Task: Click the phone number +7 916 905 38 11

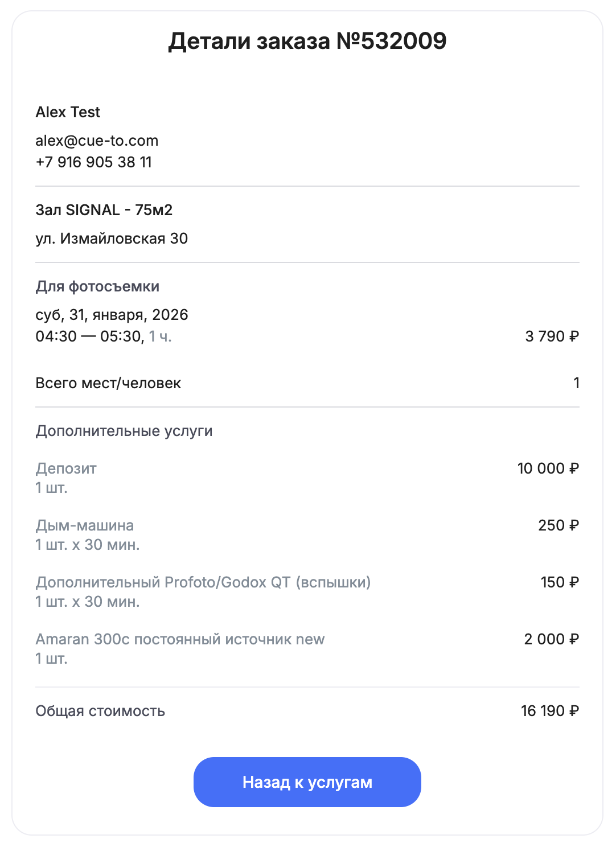Action: click(x=94, y=162)
